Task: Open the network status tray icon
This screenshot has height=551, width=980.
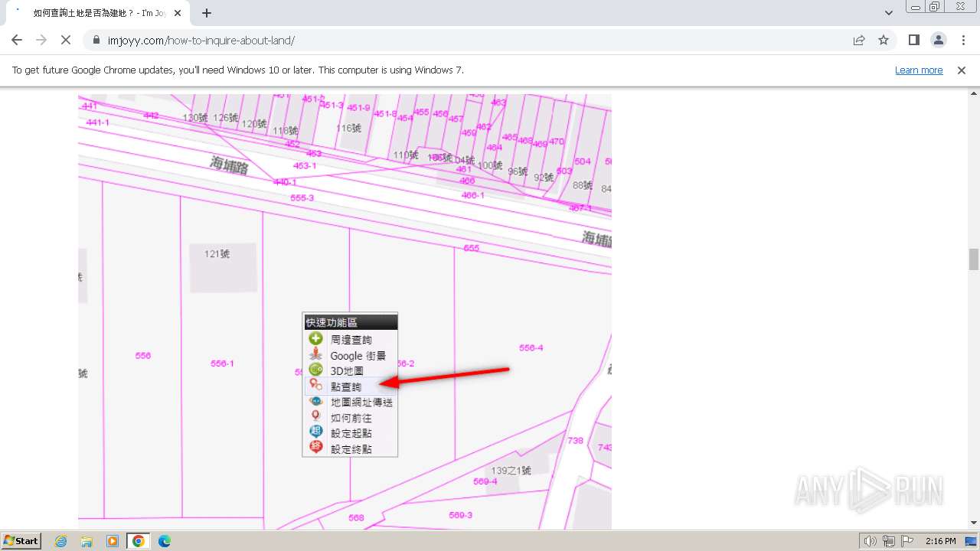Action: click(889, 541)
